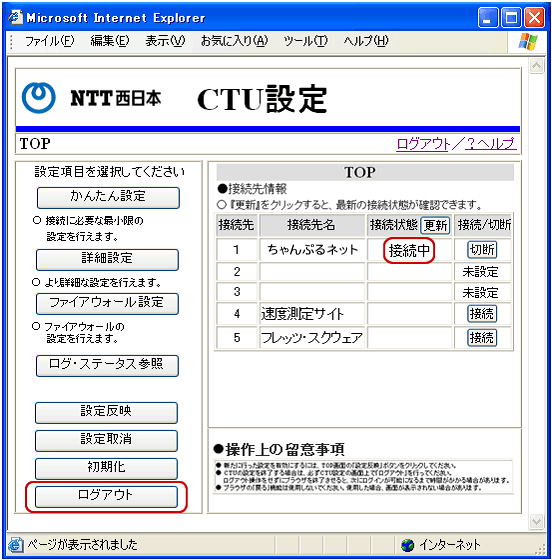This screenshot has width=552, height=560.
Task: Click the NTT West Japan logo icon
Action: (x=39, y=98)
